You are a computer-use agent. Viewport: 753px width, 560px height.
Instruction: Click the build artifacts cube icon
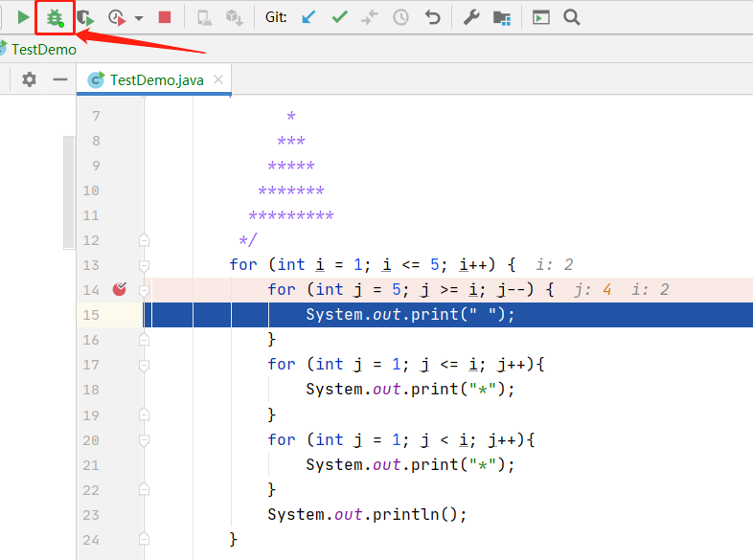tap(235, 18)
